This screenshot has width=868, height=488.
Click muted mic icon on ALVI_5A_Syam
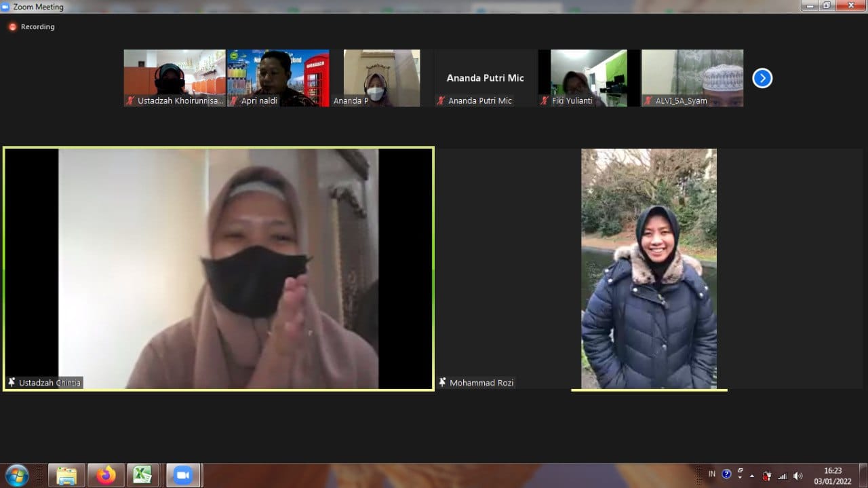(648, 101)
